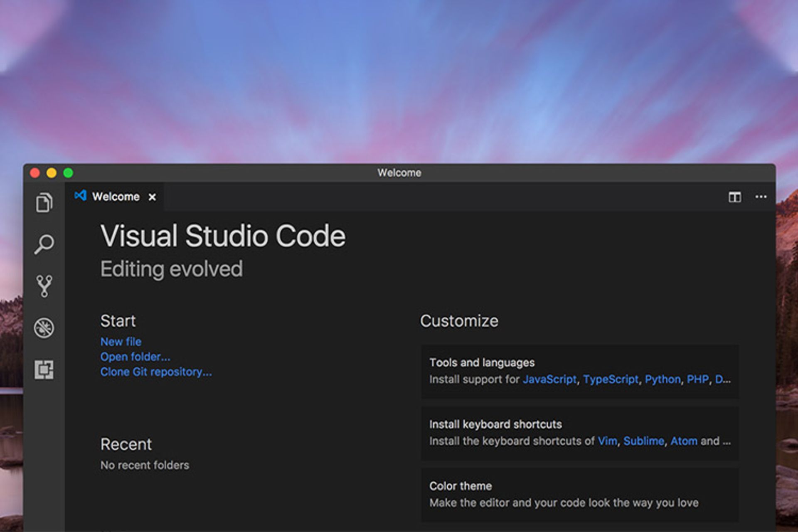Install Vim keyboard shortcuts
The height and width of the screenshot is (532, 798).
click(607, 441)
